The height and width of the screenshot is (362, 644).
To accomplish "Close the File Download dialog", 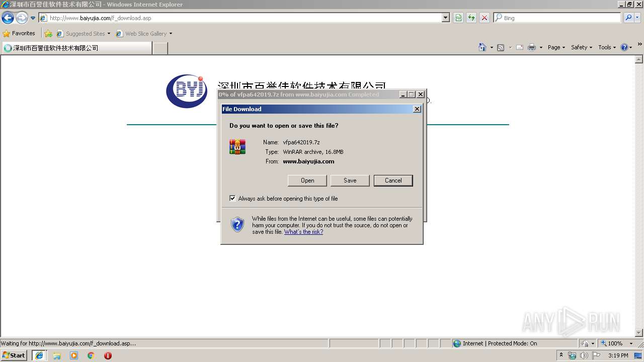I will 417,109.
